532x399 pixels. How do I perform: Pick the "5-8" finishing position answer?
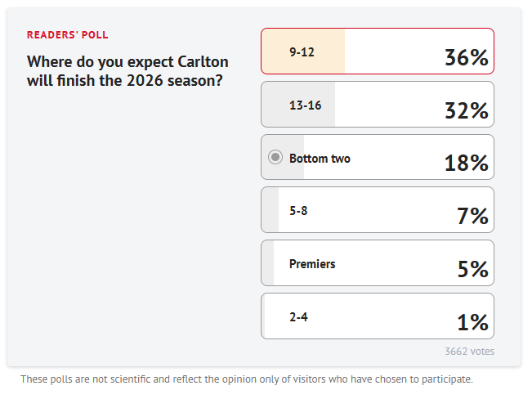click(298, 211)
